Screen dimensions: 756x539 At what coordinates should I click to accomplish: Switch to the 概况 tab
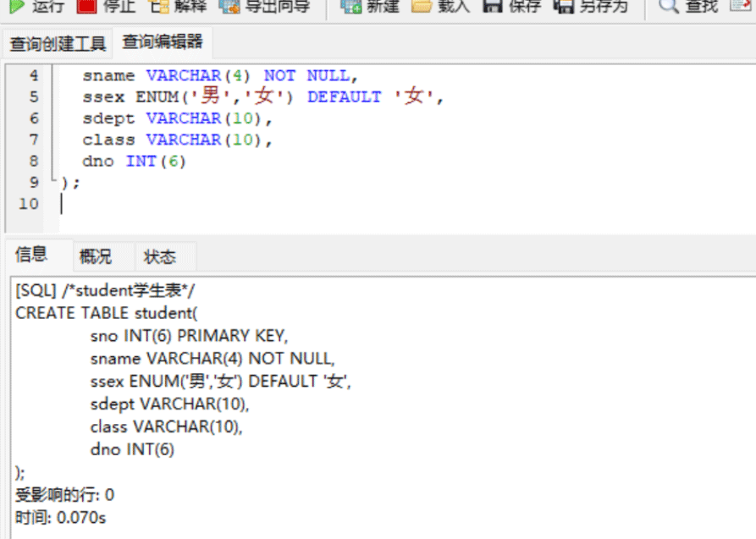pyautogui.click(x=95, y=256)
